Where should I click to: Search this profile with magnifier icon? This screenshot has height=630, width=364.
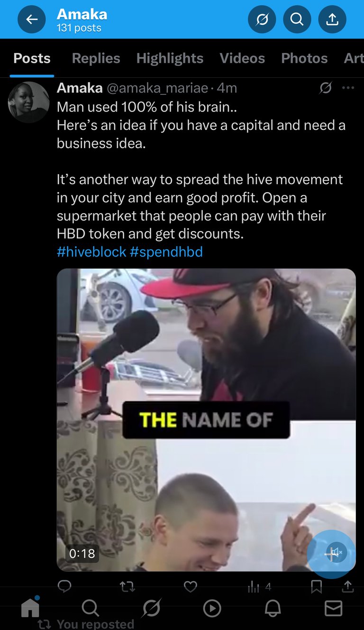click(297, 19)
